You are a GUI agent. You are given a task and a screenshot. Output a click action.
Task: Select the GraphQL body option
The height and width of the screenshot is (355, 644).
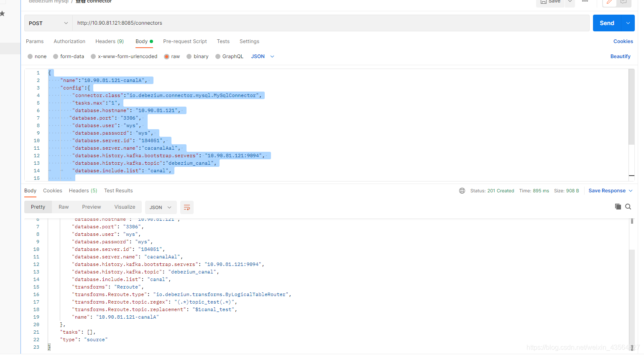point(229,56)
